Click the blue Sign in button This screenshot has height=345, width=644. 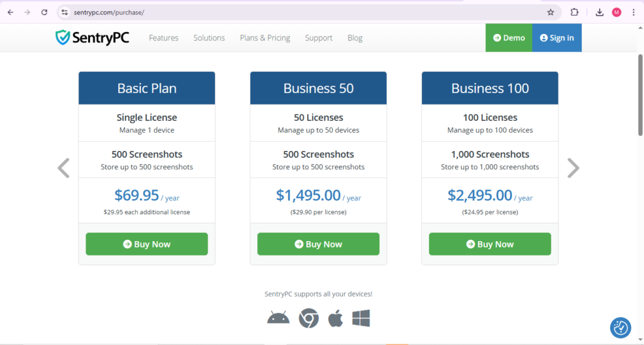[557, 38]
